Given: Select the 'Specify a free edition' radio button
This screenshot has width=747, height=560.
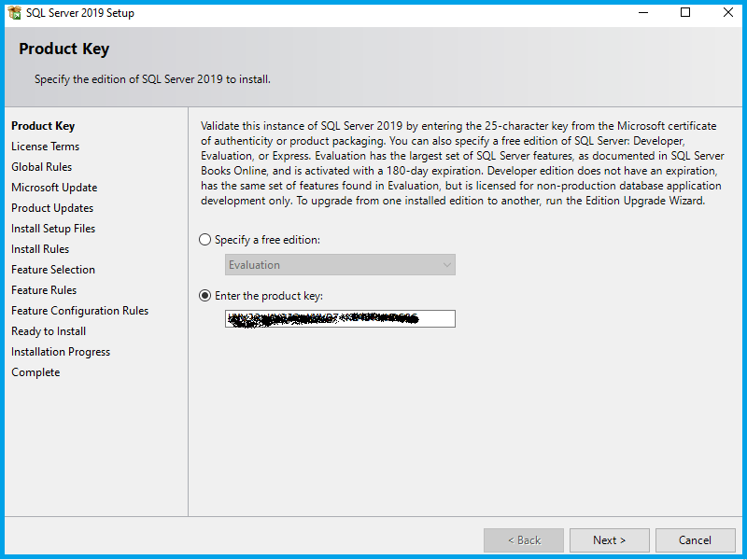Looking at the screenshot, I should pos(205,240).
